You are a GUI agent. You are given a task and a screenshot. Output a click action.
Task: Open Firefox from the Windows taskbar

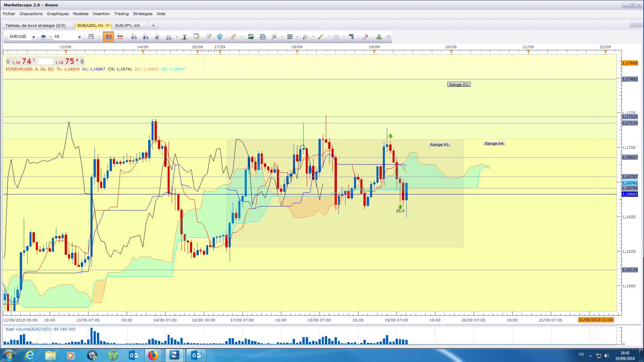(x=153, y=355)
